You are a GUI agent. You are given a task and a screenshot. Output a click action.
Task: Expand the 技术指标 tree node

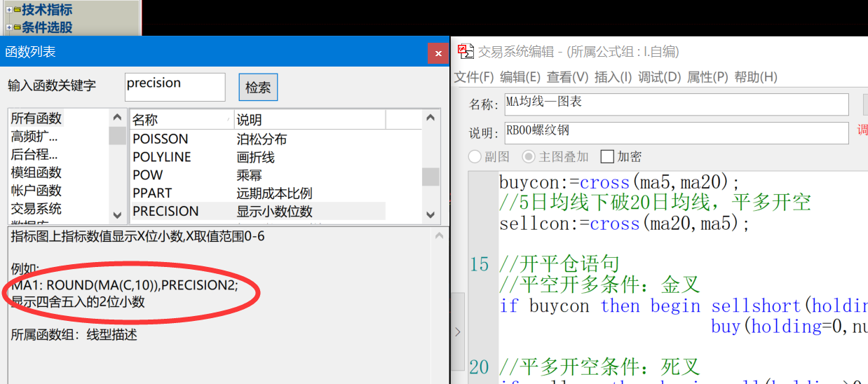9,10
